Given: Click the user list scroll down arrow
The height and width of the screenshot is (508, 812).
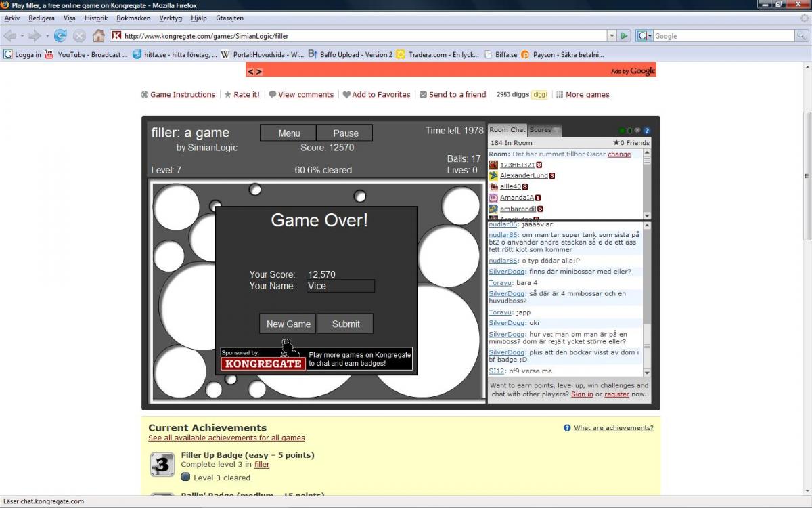Looking at the screenshot, I should (647, 215).
